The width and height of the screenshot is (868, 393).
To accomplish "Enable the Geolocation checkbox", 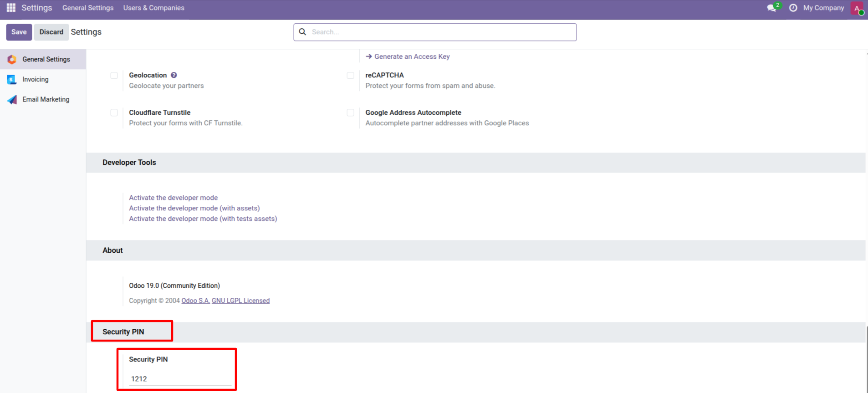I will [x=114, y=76].
